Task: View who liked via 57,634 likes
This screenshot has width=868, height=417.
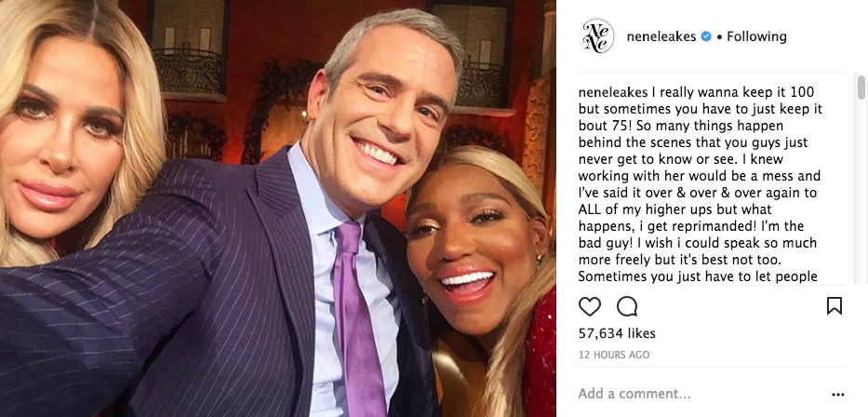Action: [617, 333]
